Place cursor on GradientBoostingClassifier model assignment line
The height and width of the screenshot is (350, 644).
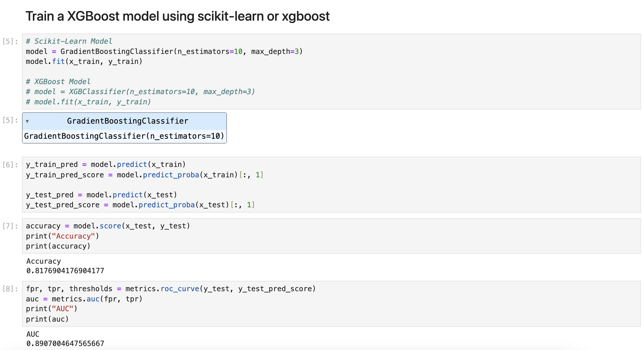coord(164,51)
